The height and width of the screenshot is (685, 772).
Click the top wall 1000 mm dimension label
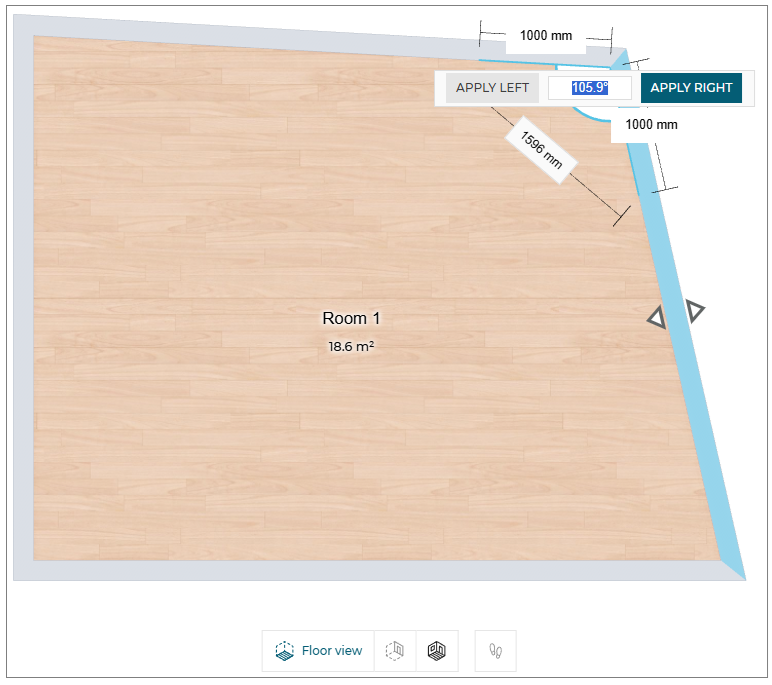point(545,36)
